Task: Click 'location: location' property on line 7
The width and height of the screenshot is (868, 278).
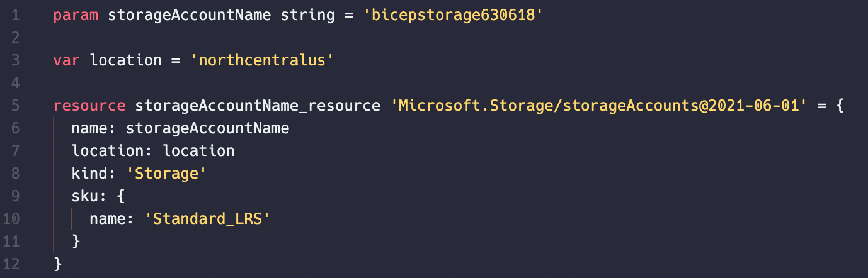Action: 153,151
